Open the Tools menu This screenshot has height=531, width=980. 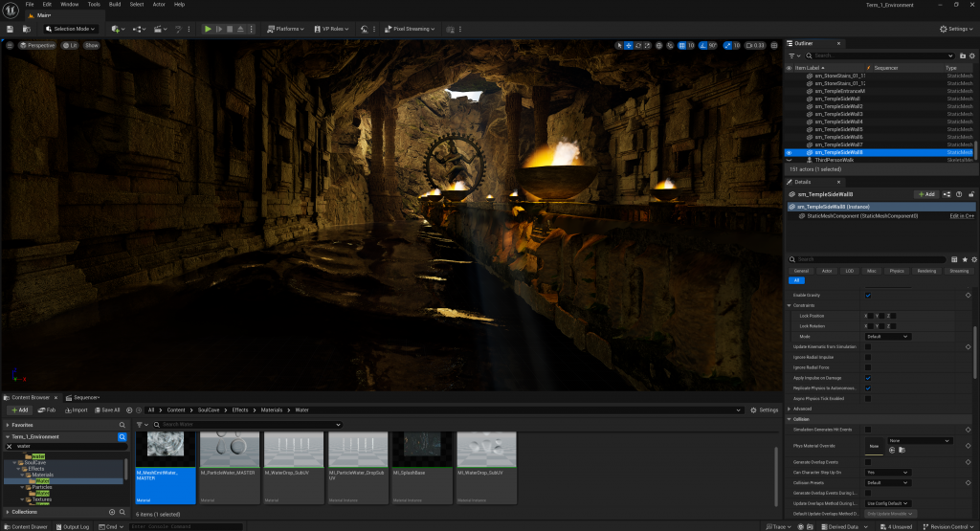click(94, 5)
